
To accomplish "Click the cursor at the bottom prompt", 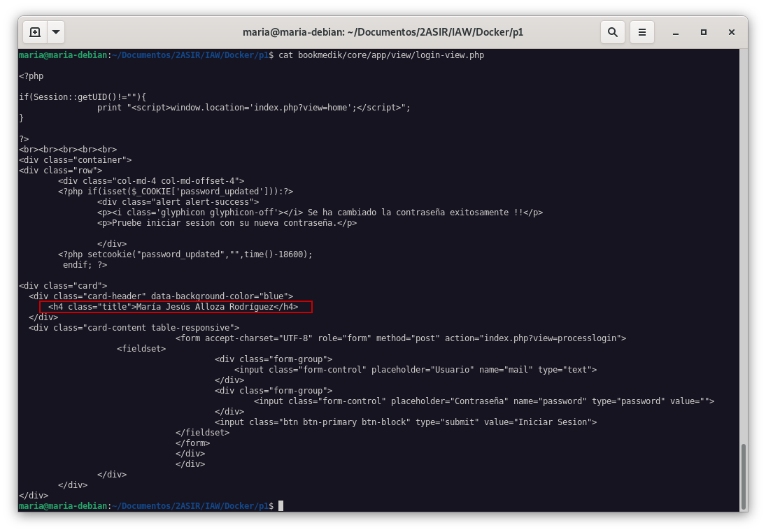I will pos(281,506).
